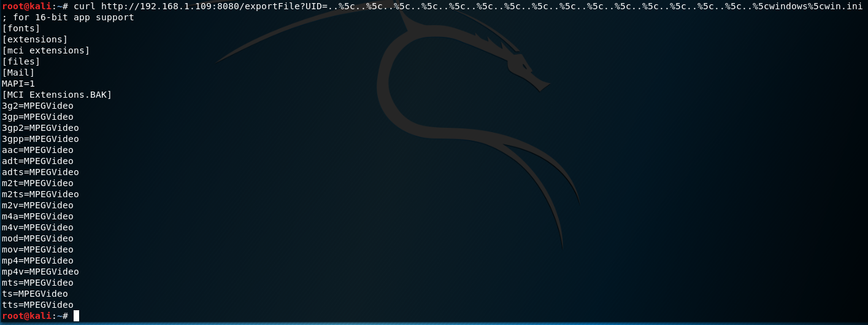This screenshot has width=868, height=325.
Task: Select the m2ts=MPEGVideo entry
Action: 40,194
